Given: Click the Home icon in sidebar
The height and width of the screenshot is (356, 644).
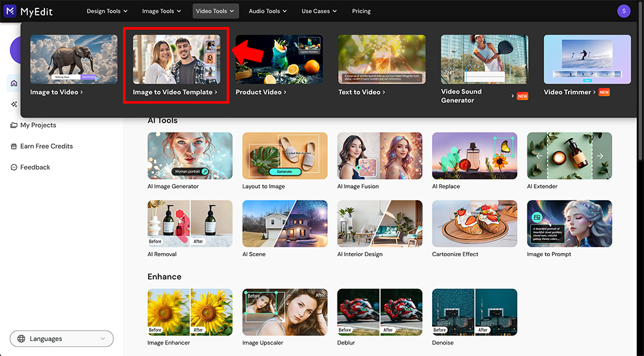Looking at the screenshot, I should click(14, 83).
